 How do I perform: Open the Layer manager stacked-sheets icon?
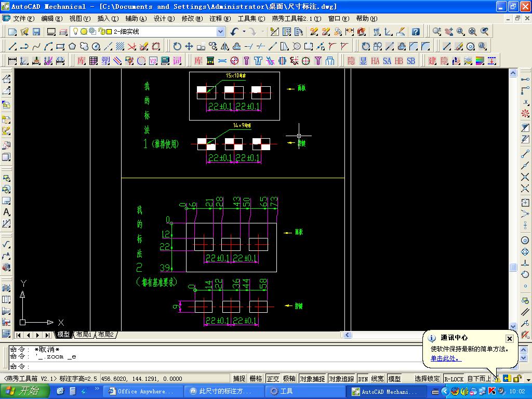coord(63,32)
